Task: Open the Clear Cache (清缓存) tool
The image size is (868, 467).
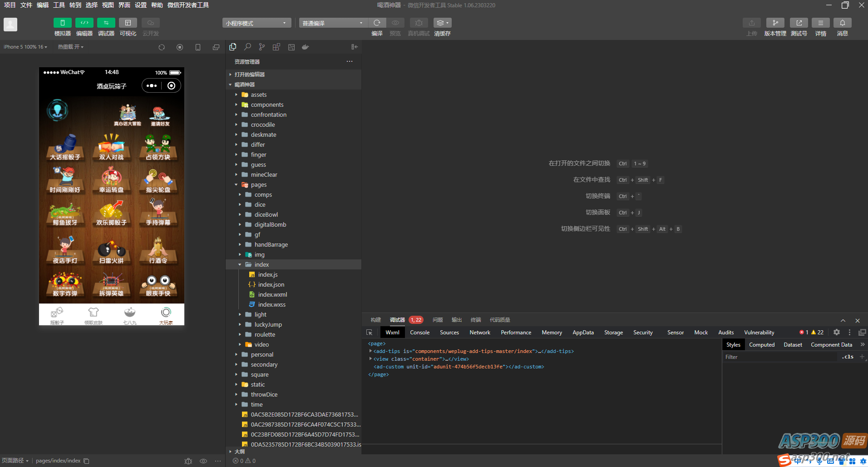Action: [442, 23]
